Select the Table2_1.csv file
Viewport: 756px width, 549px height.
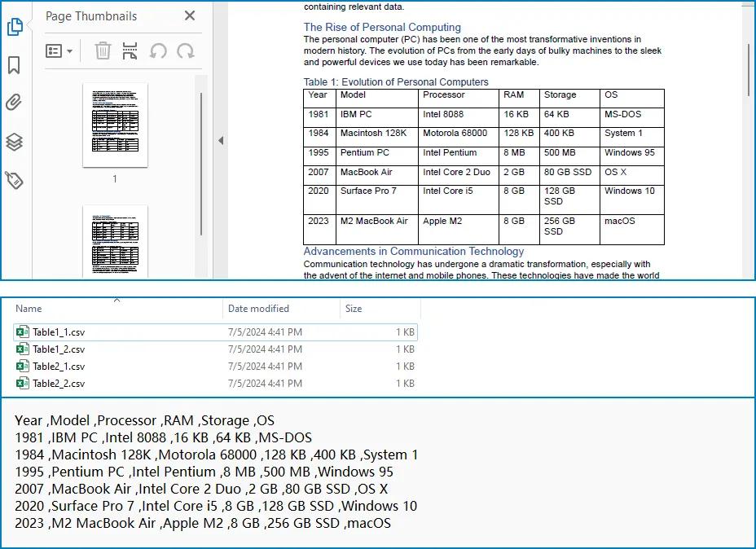point(215,367)
